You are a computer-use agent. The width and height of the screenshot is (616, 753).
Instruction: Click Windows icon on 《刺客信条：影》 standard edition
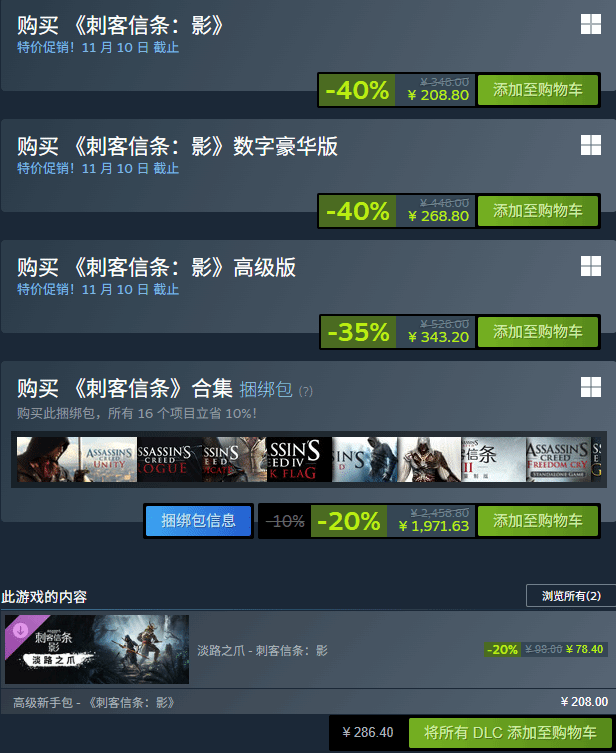[x=591, y=24]
